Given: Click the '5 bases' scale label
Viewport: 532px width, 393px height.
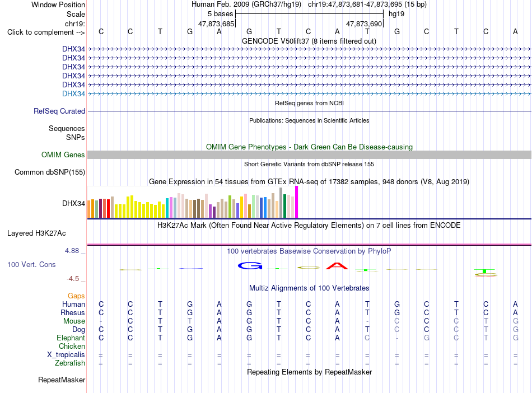Looking at the screenshot, I should point(221,14).
